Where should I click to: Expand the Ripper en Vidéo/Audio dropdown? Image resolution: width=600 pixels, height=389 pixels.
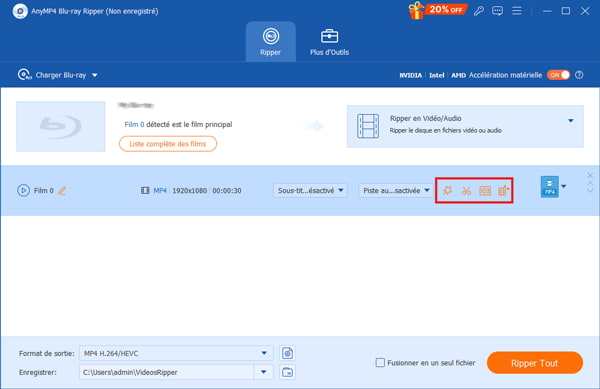point(571,121)
